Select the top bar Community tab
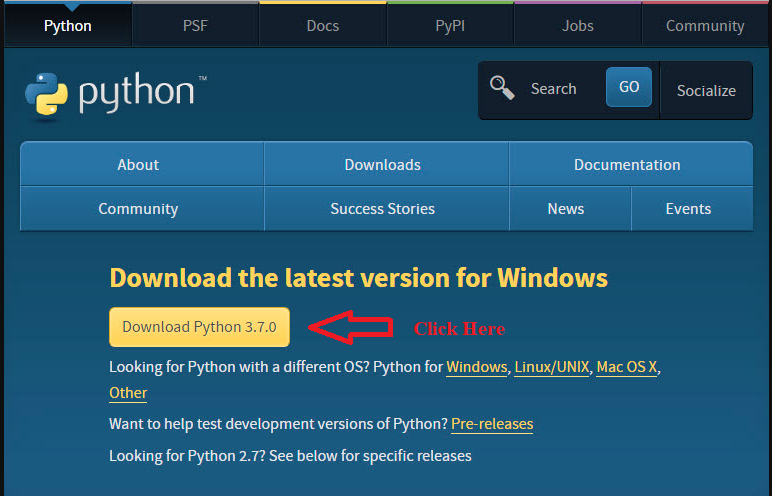 (x=705, y=26)
